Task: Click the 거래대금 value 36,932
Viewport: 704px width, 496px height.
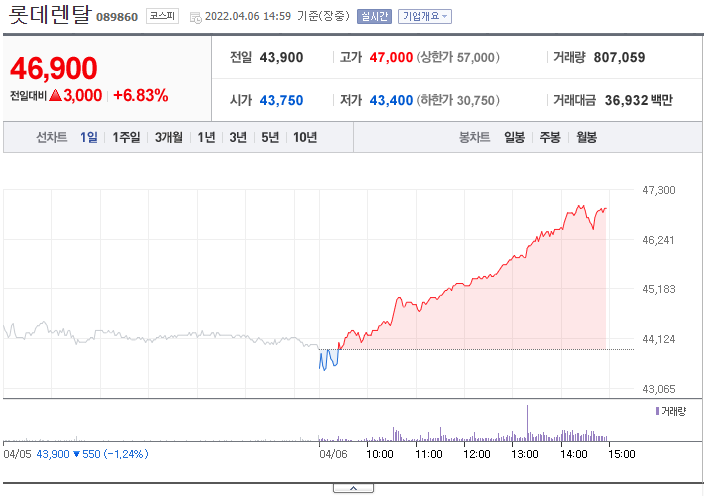Action: coord(626,100)
